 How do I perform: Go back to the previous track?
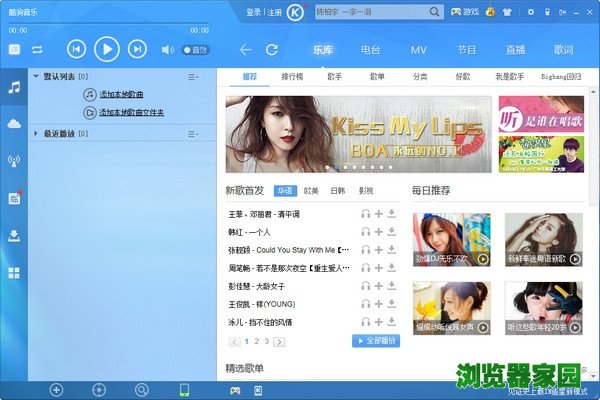[x=77, y=49]
